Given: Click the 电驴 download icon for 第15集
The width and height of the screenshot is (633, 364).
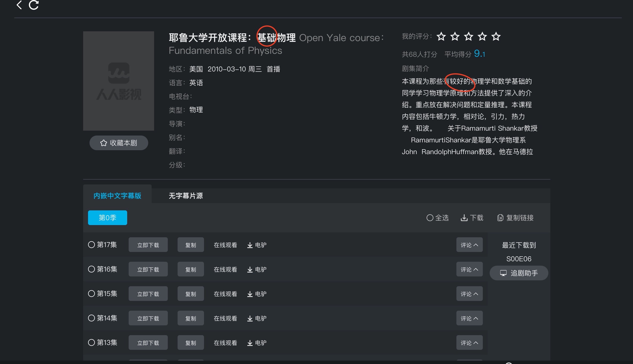Looking at the screenshot, I should coord(250,294).
